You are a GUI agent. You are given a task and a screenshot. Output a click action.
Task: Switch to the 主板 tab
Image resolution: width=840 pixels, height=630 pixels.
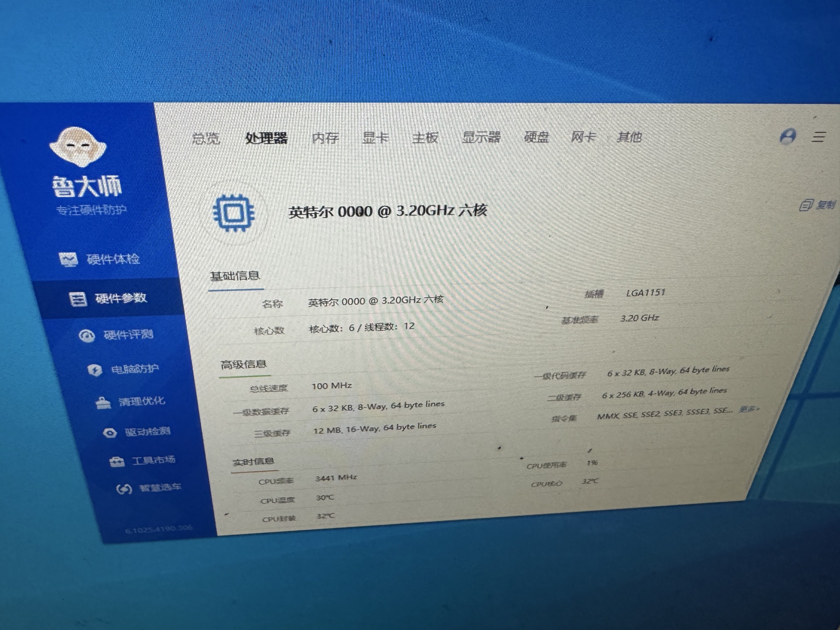[425, 137]
